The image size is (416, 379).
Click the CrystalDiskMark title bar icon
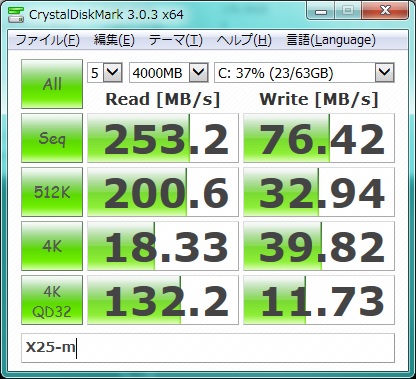(16, 14)
